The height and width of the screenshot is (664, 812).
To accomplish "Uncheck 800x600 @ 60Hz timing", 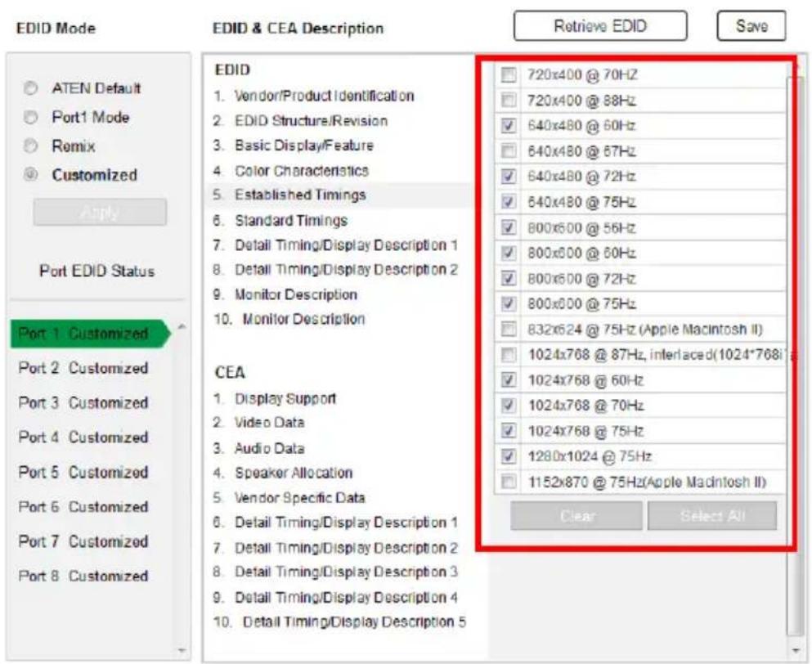I will coord(509,253).
